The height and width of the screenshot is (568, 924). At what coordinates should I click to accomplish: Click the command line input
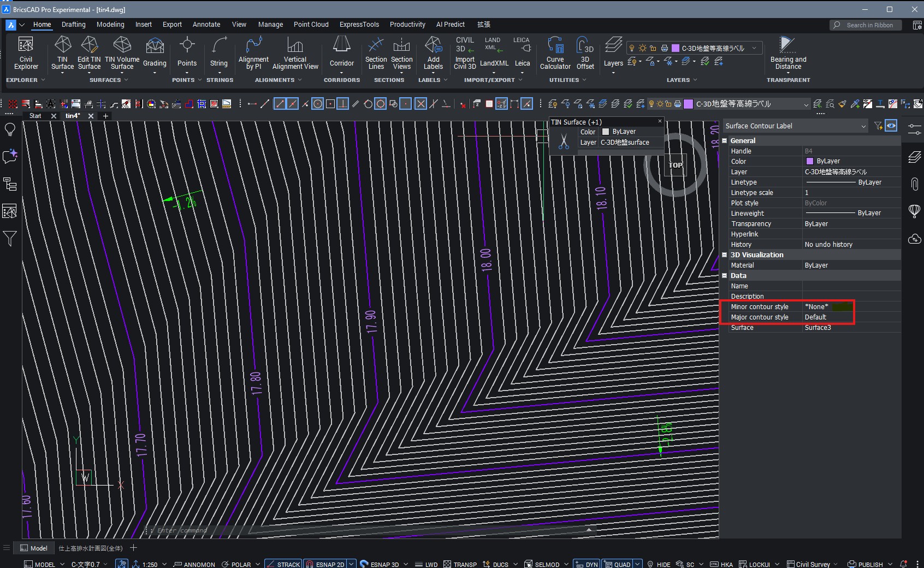(x=366, y=530)
